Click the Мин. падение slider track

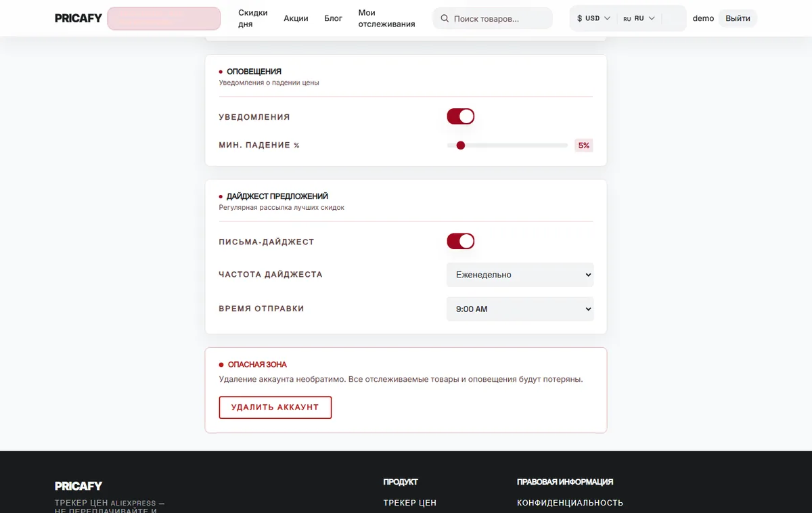pos(507,145)
